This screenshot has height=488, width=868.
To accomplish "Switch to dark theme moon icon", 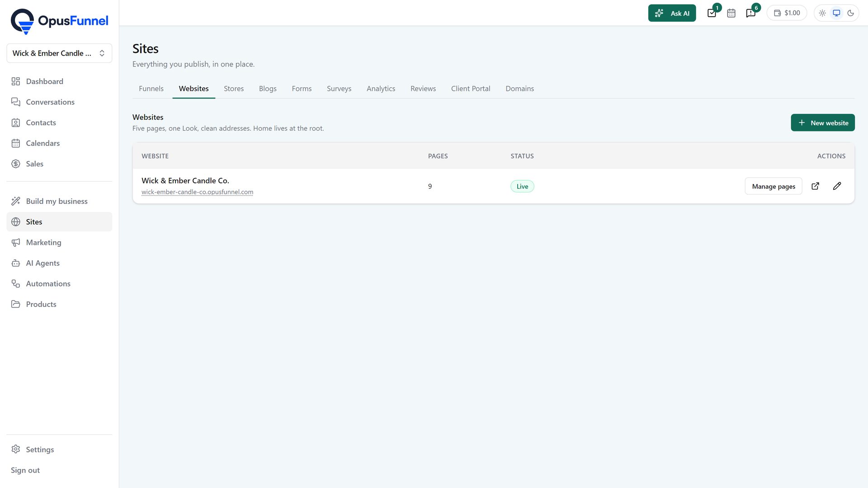I will point(850,13).
